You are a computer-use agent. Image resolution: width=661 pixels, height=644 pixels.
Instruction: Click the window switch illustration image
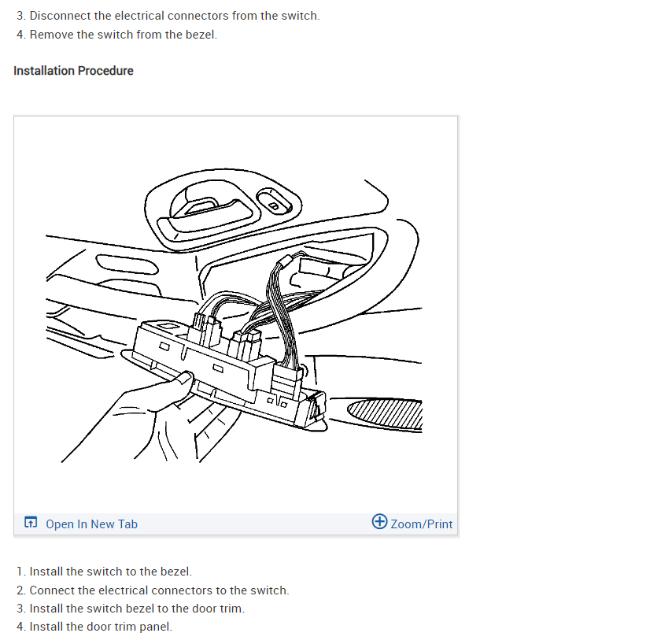pyautogui.click(x=234, y=316)
